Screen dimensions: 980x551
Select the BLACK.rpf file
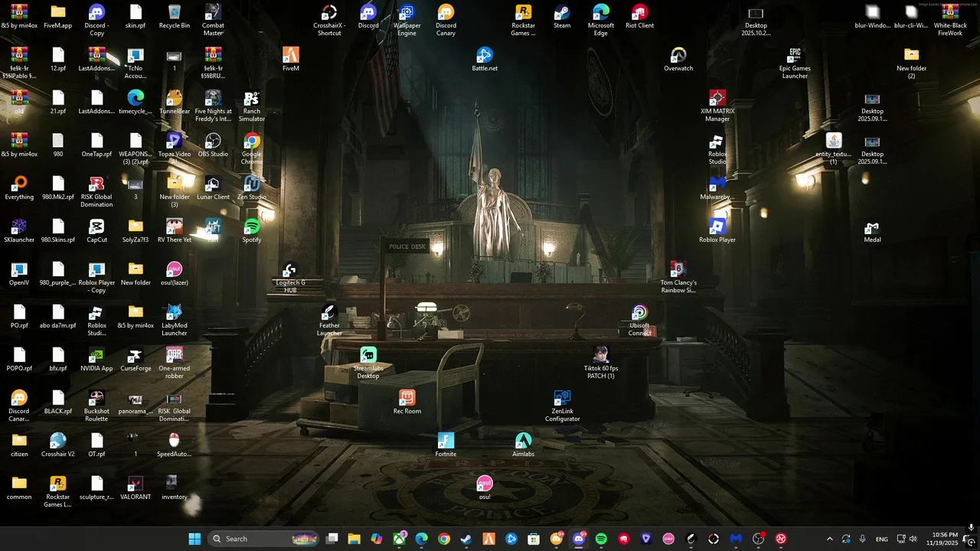click(x=58, y=403)
